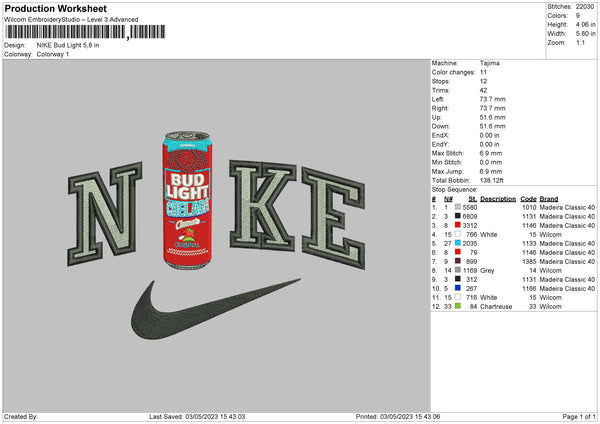Select the Width value 5.80 in
The width and height of the screenshot is (600, 424).
click(585, 34)
